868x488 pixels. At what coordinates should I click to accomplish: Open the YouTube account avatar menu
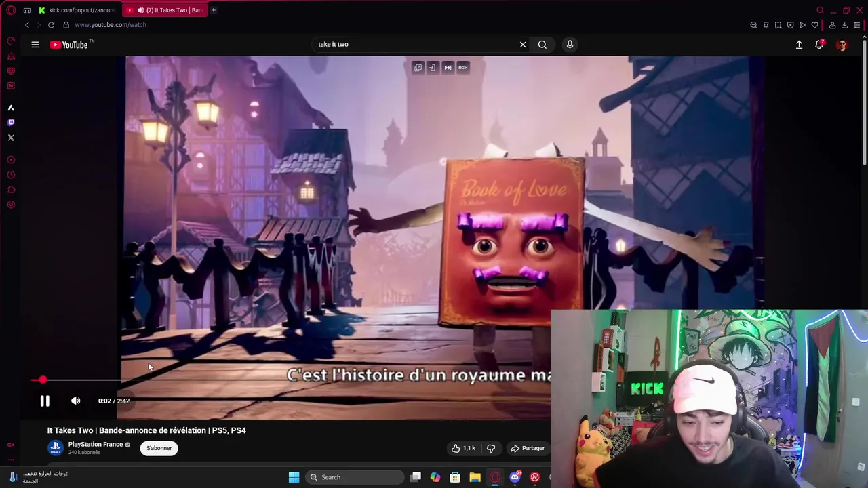tap(842, 45)
